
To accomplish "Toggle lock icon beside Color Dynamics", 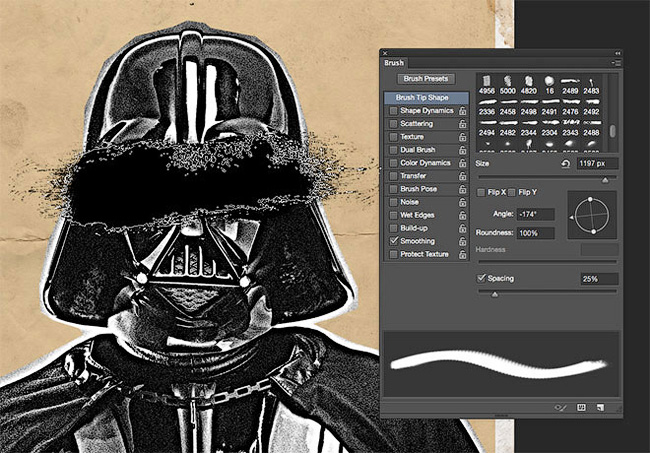I will click(x=463, y=163).
